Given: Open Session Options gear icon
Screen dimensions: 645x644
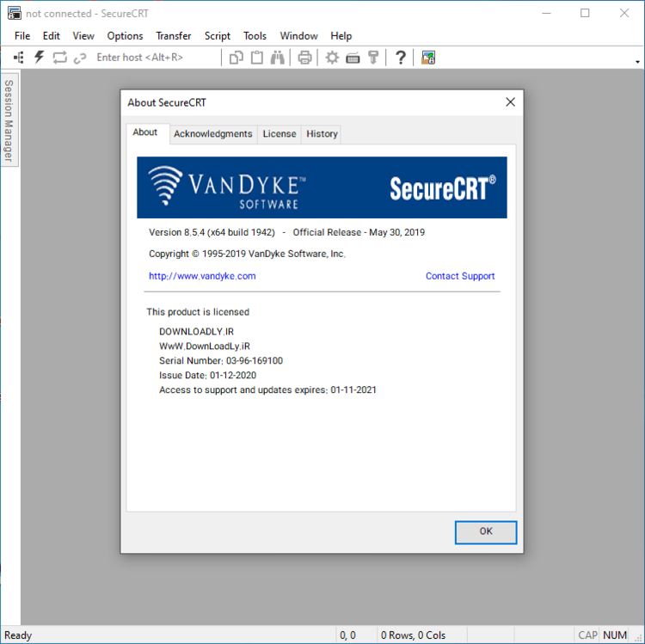Looking at the screenshot, I should click(332, 58).
